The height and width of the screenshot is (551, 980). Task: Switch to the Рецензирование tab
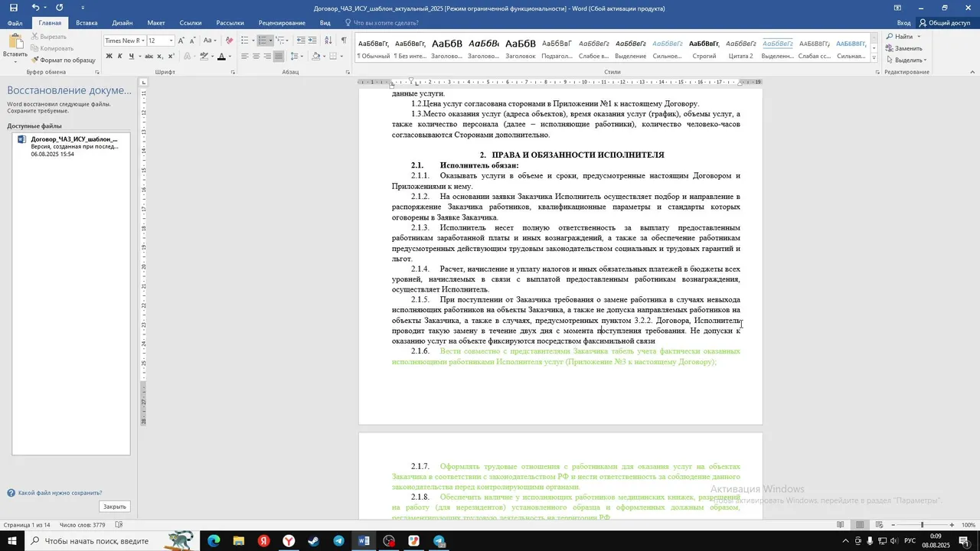[282, 23]
